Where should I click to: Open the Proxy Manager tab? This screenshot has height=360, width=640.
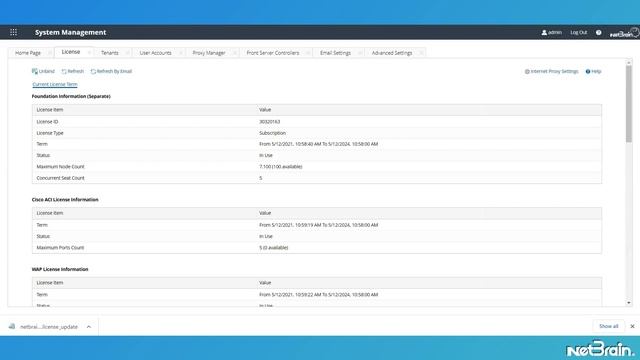coord(209,53)
